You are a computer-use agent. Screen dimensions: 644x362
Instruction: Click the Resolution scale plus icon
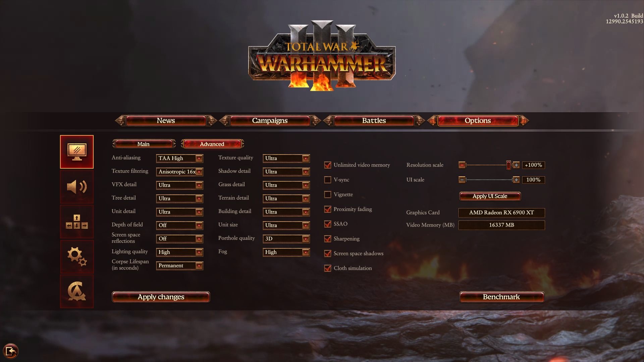tap(516, 165)
